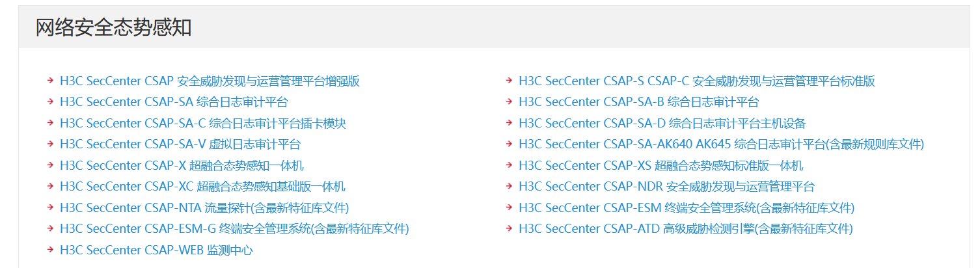980x268 pixels.
Task: Select CSAP-SA-C 综合日志审计平台插卡模块
Action: (202, 124)
